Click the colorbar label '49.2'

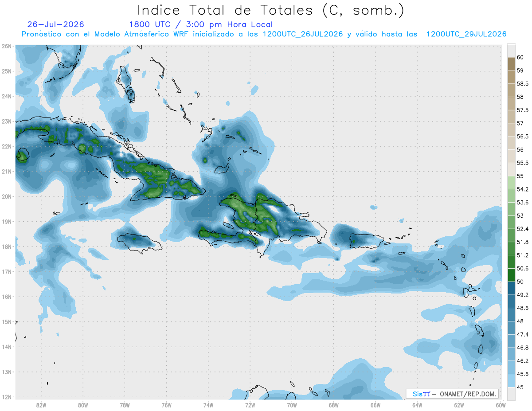[522, 295]
